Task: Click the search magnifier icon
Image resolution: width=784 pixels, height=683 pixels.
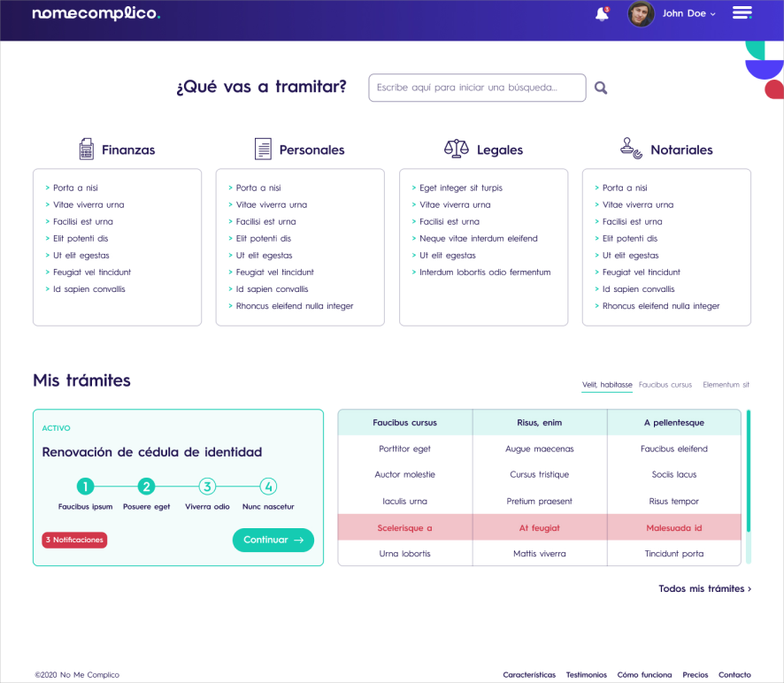Action: [601, 88]
